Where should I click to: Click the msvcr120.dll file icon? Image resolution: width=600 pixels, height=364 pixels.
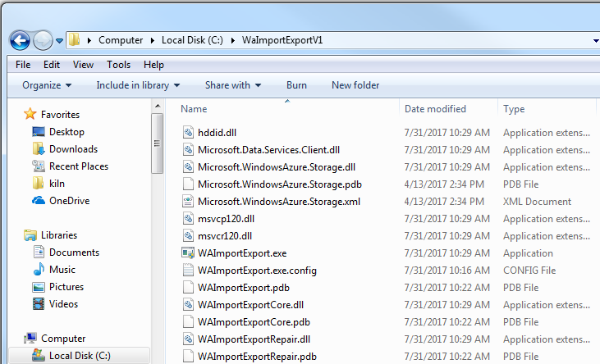click(x=188, y=235)
